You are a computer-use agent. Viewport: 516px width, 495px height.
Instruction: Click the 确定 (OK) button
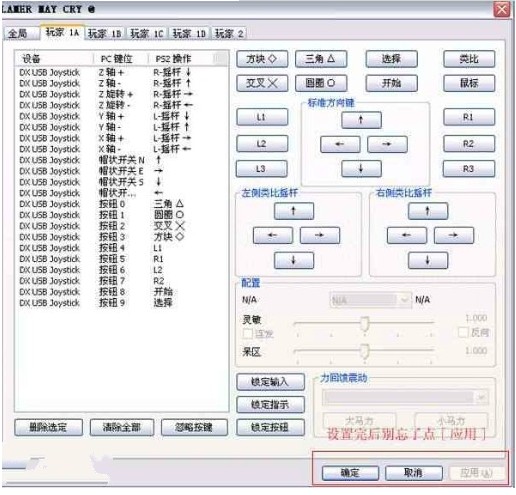pyautogui.click(x=350, y=473)
